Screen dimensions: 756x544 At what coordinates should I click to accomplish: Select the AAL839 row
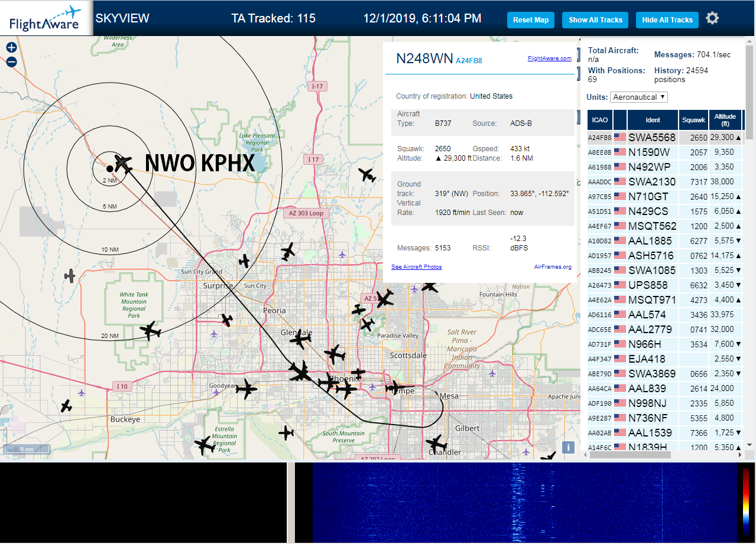[x=665, y=389]
